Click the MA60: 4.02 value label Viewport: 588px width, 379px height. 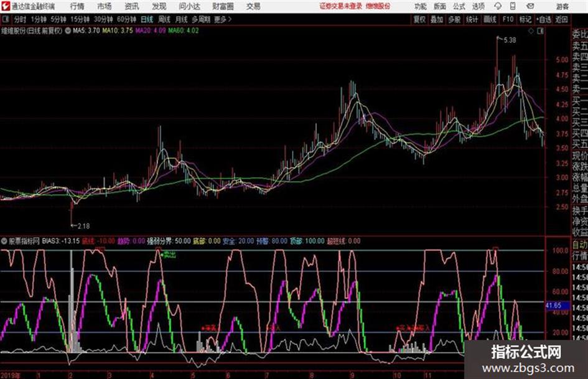(184, 30)
